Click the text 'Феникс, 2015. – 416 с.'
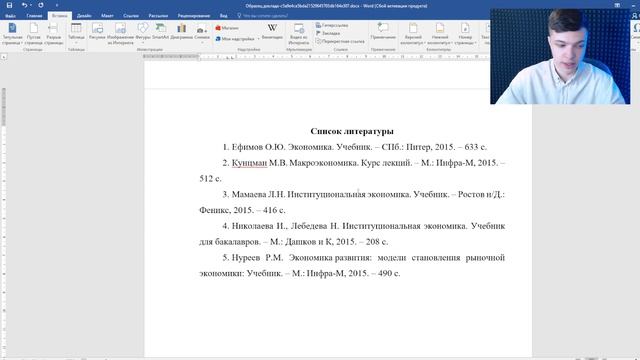This screenshot has width=640, height=360. point(242,210)
